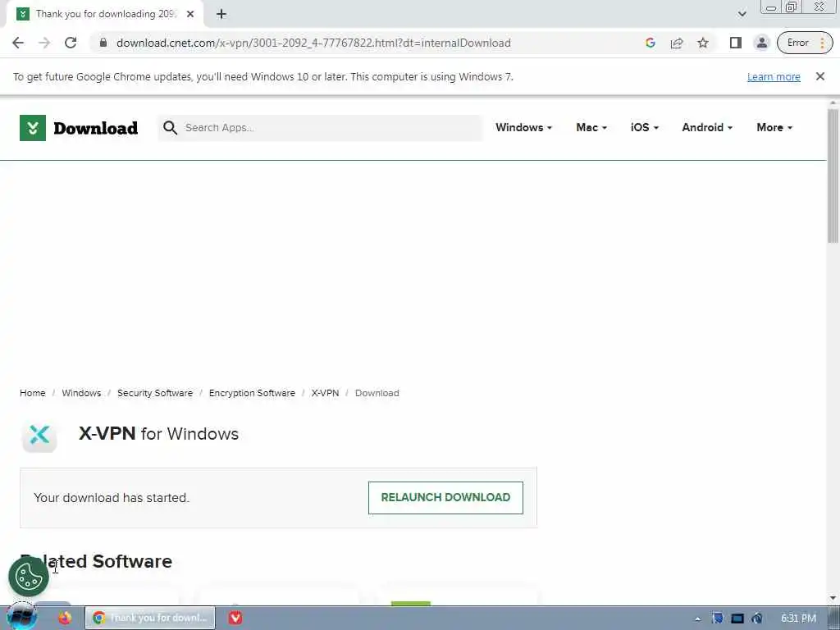The width and height of the screenshot is (840, 630).
Task: Click 'Your download has started.' text
Action: pyautogui.click(x=112, y=498)
